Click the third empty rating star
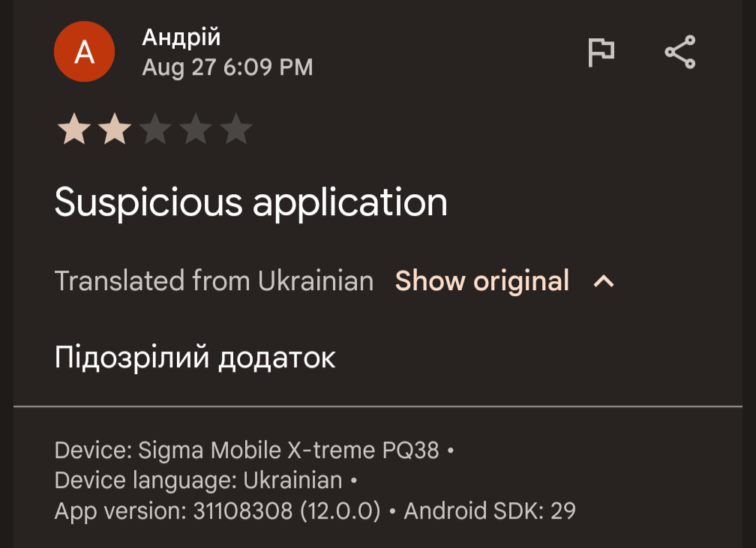The height and width of the screenshot is (548, 756). pyautogui.click(x=154, y=130)
